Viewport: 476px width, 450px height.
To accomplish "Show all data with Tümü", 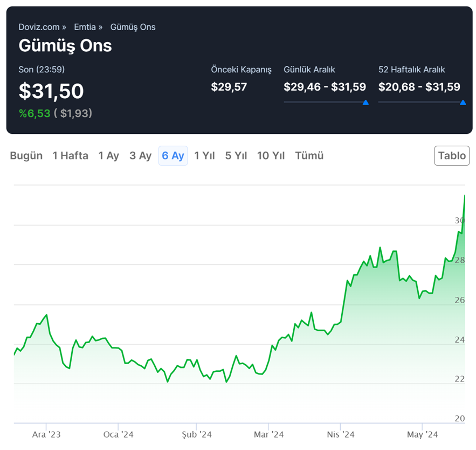I will click(x=309, y=156).
